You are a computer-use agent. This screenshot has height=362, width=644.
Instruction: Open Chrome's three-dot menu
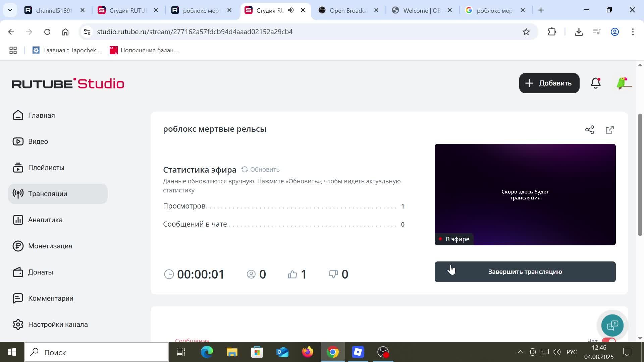tap(633, 32)
